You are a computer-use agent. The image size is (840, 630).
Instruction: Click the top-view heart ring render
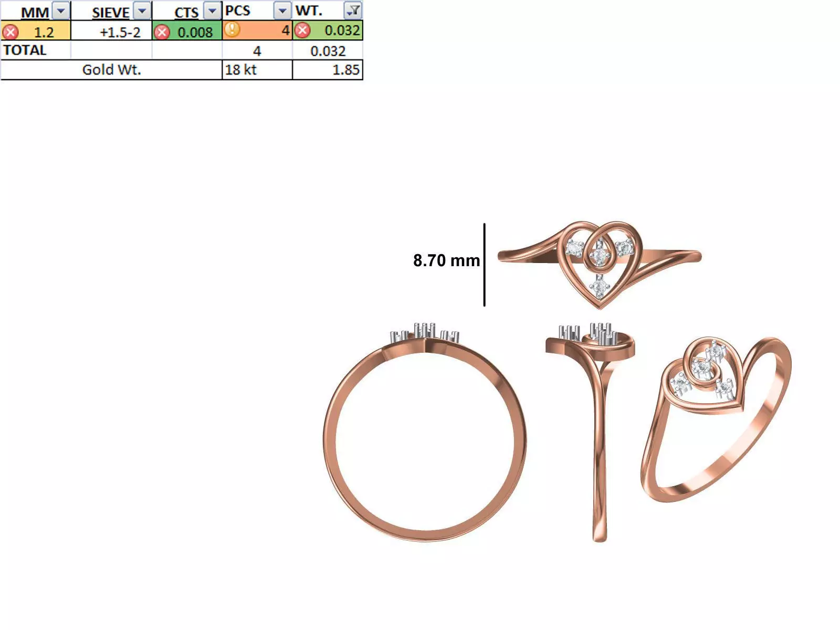pyautogui.click(x=600, y=265)
